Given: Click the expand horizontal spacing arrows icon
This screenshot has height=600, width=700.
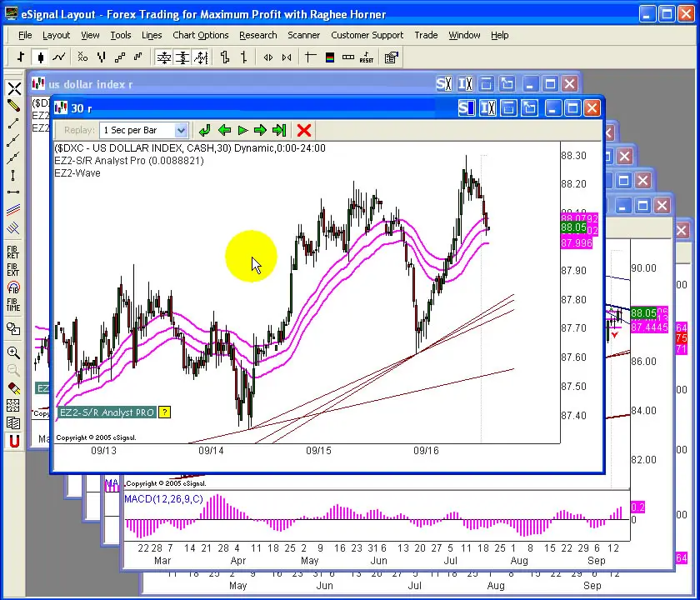Looking at the screenshot, I should pyautogui.click(x=267, y=57).
